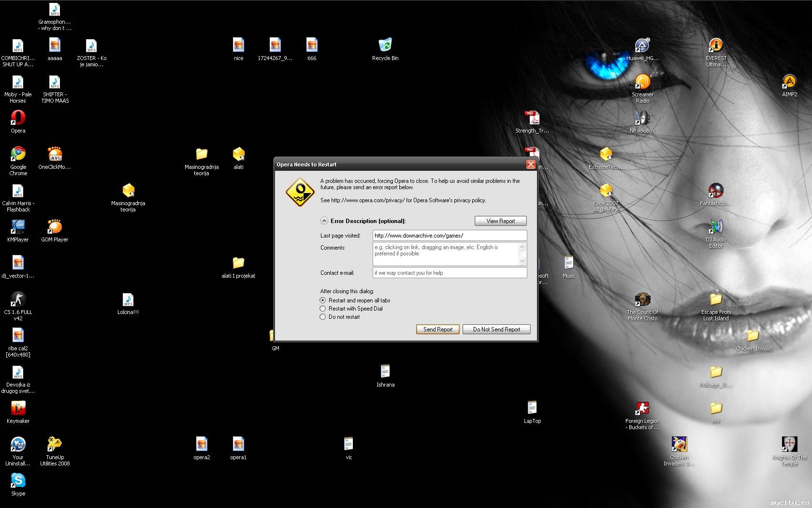Select the alati yellow archive icon

click(238, 154)
